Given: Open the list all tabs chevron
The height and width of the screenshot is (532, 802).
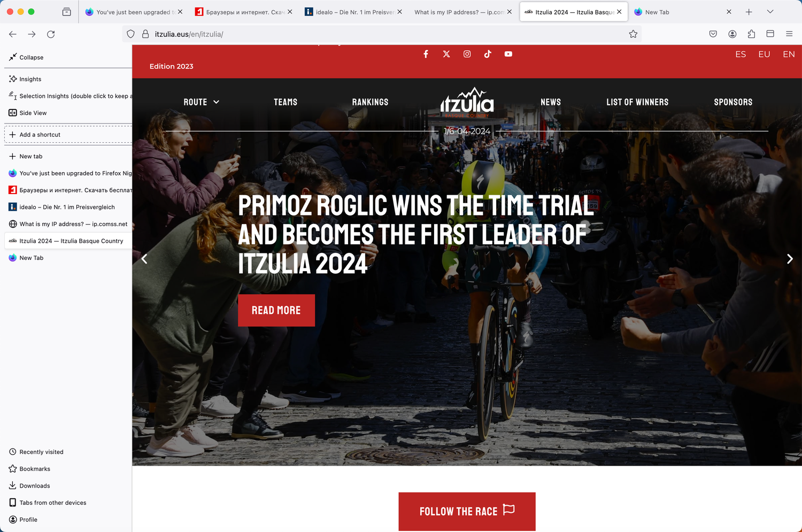Looking at the screenshot, I should tap(770, 12).
